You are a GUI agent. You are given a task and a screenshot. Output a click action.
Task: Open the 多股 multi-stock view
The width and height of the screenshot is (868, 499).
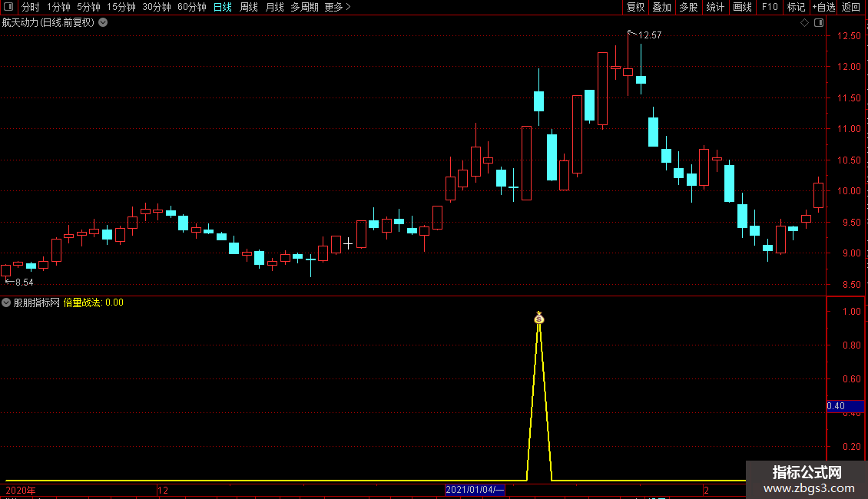(x=689, y=7)
